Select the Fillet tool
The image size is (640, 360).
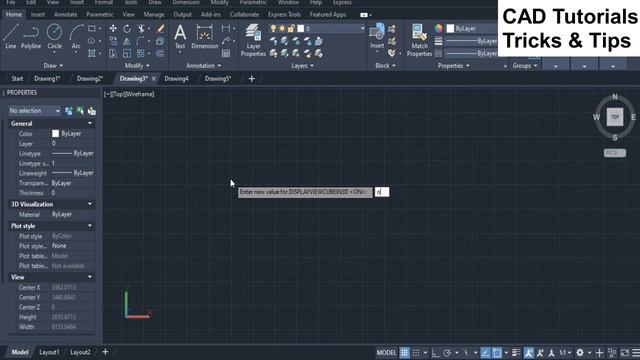click(x=141, y=41)
